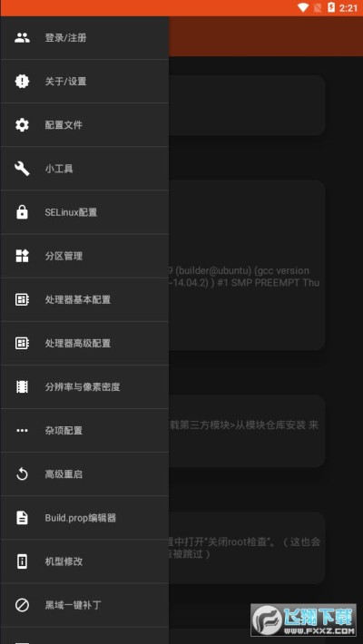Click the people icon beside 登录/注册

pyautogui.click(x=22, y=38)
